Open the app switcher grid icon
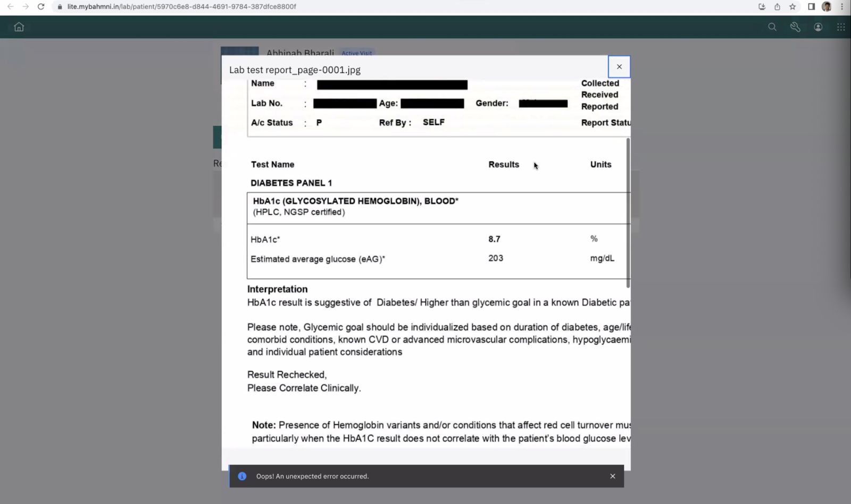 point(841,27)
